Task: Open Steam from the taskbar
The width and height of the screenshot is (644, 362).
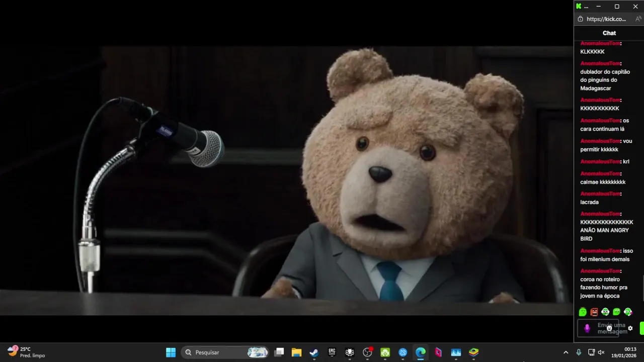Action: pos(314,352)
